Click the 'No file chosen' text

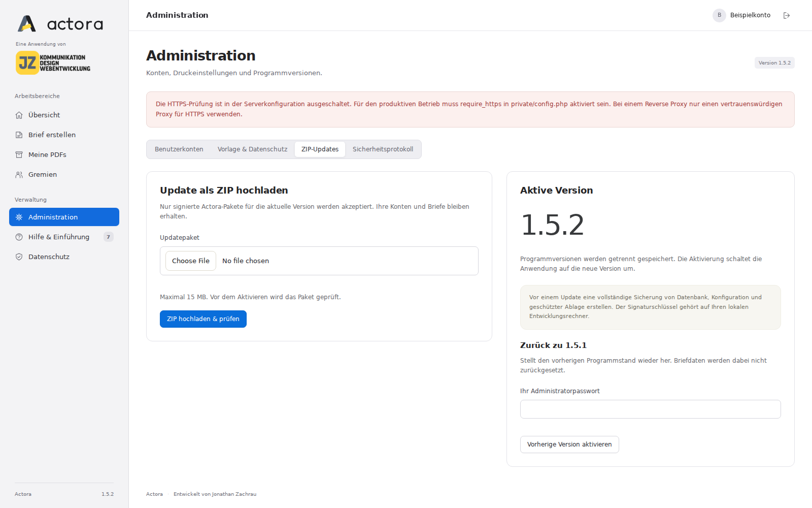tap(246, 261)
